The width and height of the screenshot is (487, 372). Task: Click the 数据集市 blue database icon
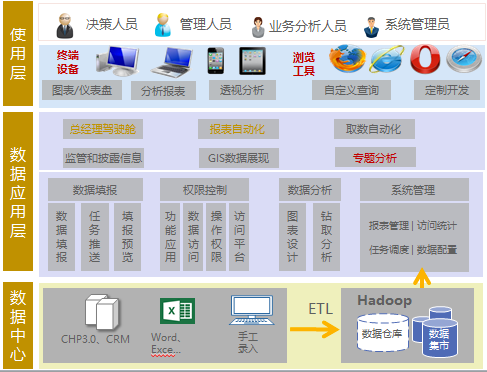click(x=436, y=332)
